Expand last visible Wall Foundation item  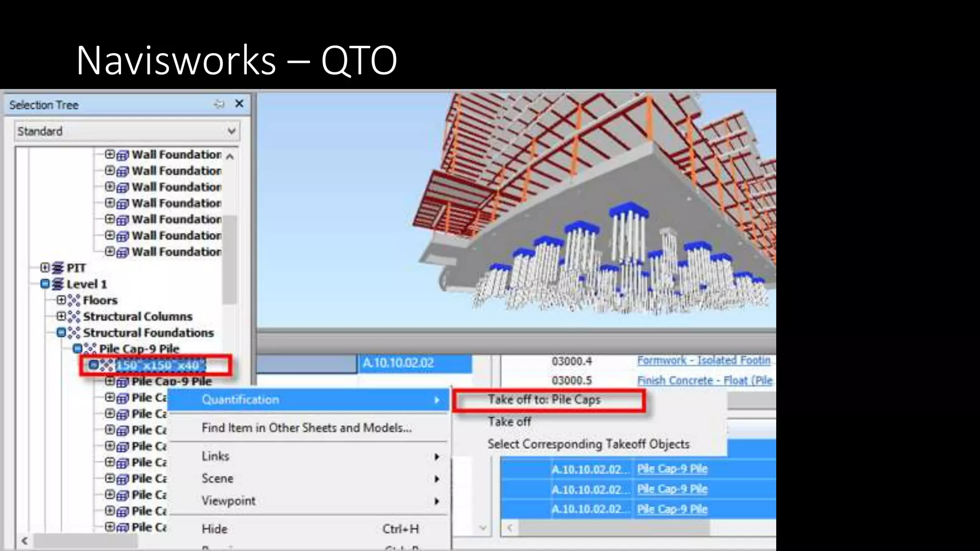(110, 252)
